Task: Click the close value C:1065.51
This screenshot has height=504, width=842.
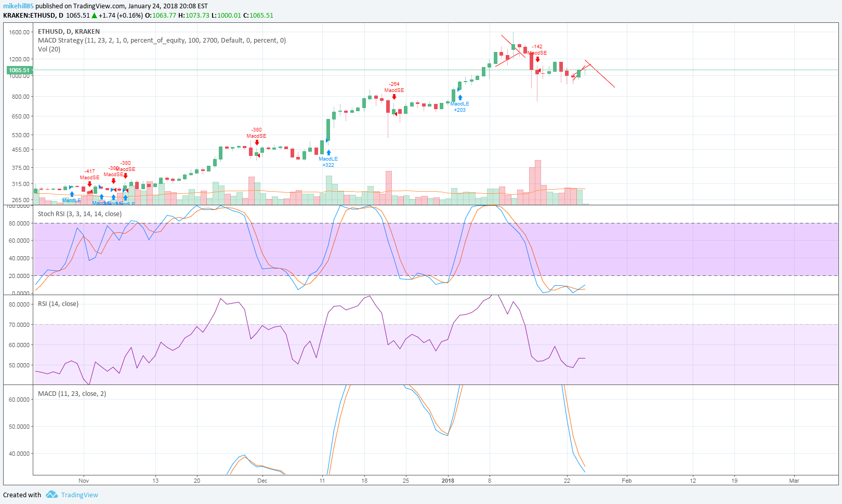Action: coord(258,16)
